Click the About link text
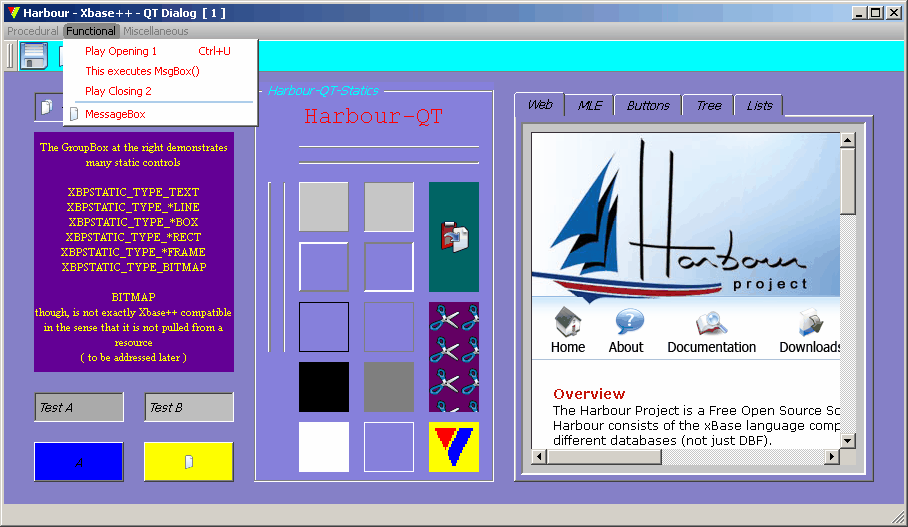This screenshot has width=908, height=527. pos(626,347)
